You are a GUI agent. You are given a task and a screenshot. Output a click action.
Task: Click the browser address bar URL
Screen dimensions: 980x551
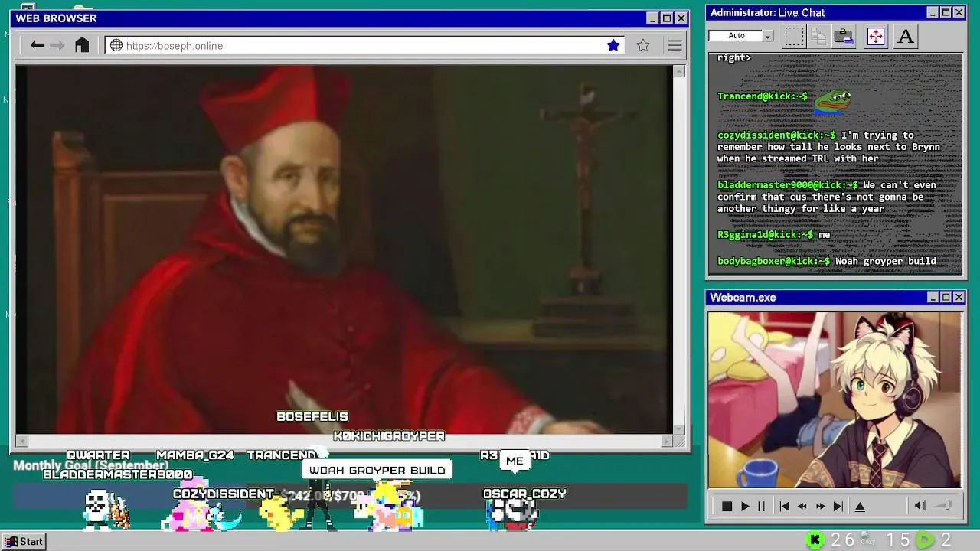[x=175, y=46]
